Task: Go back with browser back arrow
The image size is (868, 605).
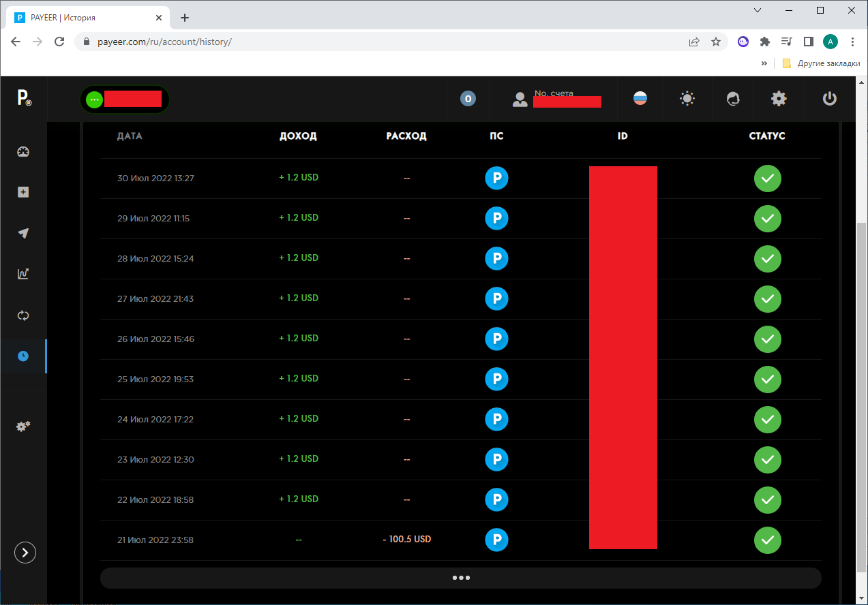Action: point(16,42)
